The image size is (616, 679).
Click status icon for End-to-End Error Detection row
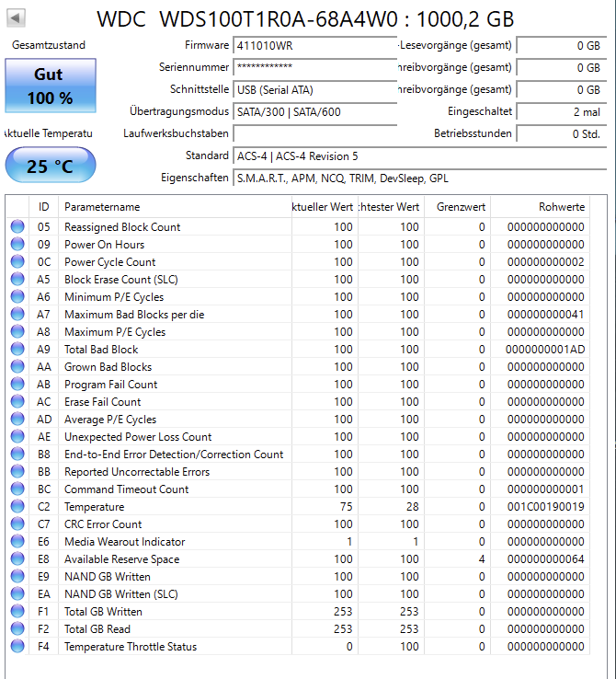coord(17,454)
